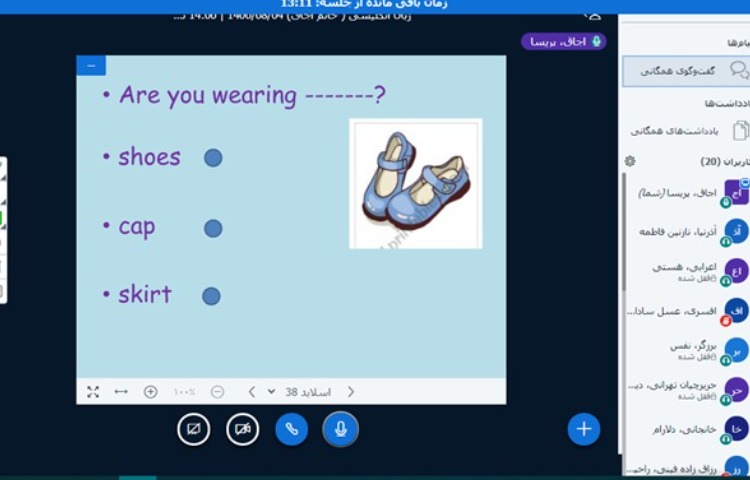750x480 pixels.
Task: Go to the previous slide arrow
Action: (x=350, y=392)
